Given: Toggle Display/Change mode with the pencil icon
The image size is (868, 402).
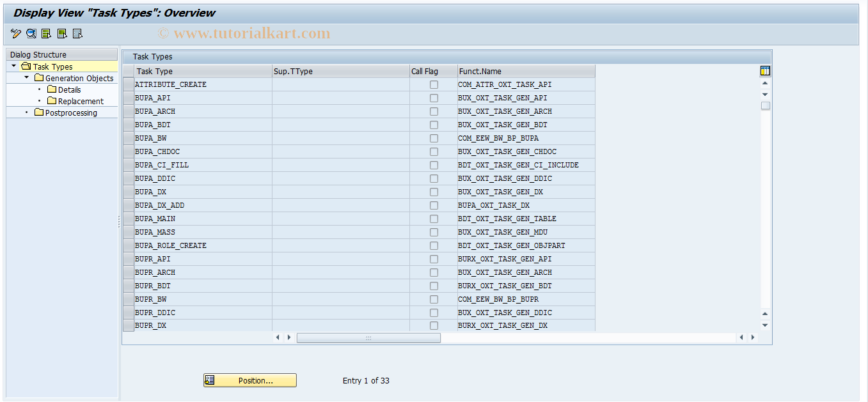Looking at the screenshot, I should tap(16, 33).
